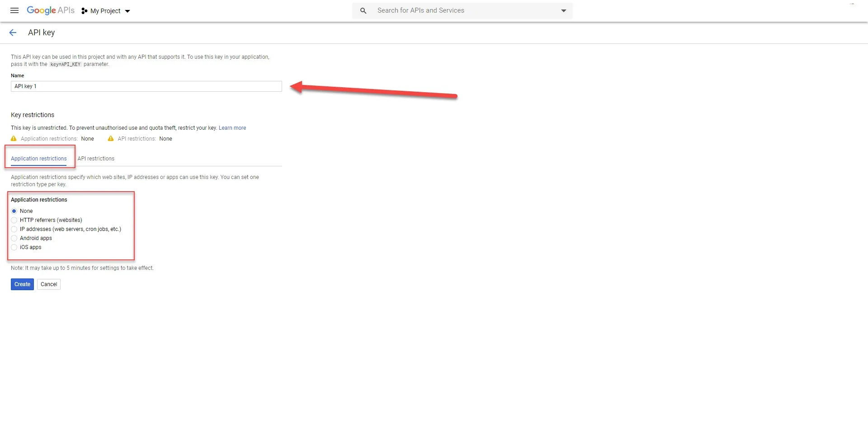Click the Cancel button
The width and height of the screenshot is (868, 438).
point(48,284)
